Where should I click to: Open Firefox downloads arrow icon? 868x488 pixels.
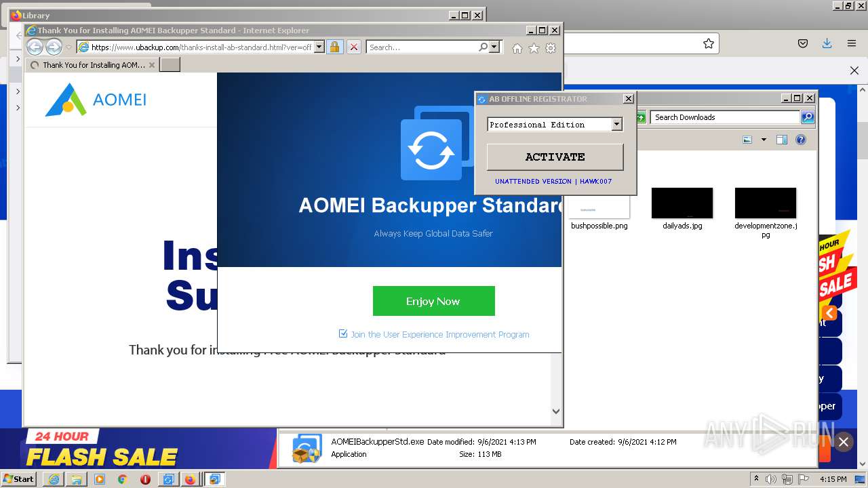click(x=827, y=43)
